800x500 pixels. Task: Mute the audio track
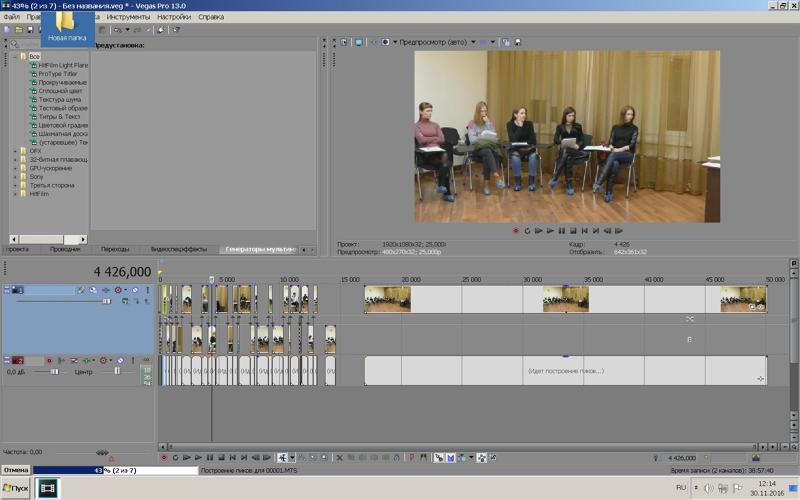pyautogui.click(x=120, y=361)
